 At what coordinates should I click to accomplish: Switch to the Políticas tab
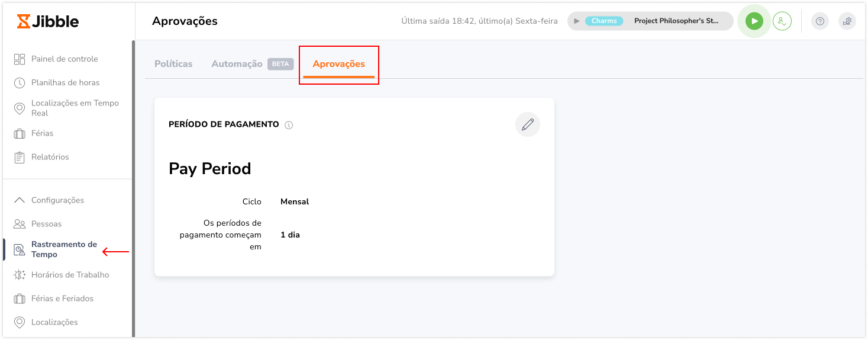click(x=173, y=64)
